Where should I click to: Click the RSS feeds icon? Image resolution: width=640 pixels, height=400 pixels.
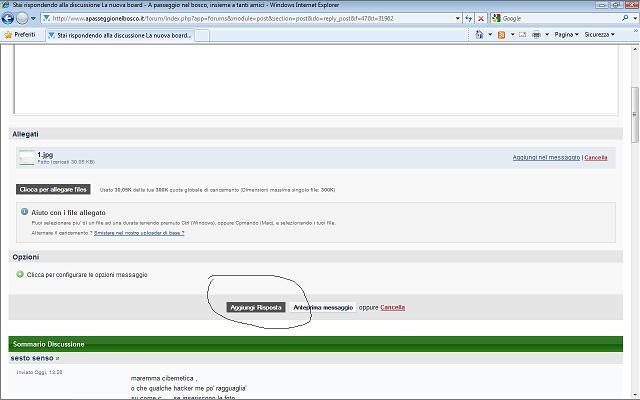point(501,35)
